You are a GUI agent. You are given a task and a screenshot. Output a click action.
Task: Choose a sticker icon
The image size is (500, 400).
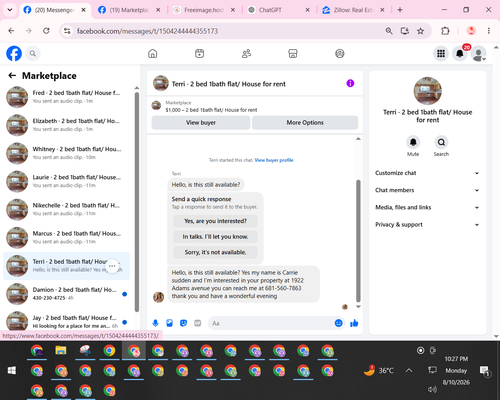pos(183,323)
